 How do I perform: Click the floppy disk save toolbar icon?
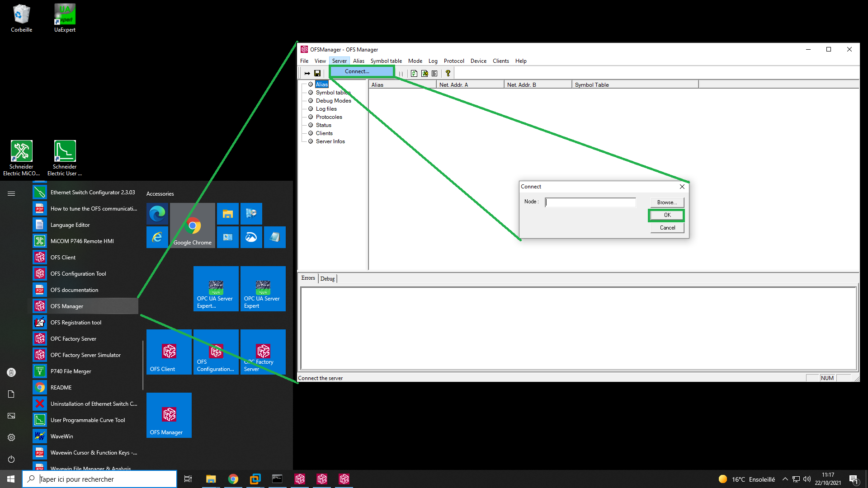click(317, 73)
